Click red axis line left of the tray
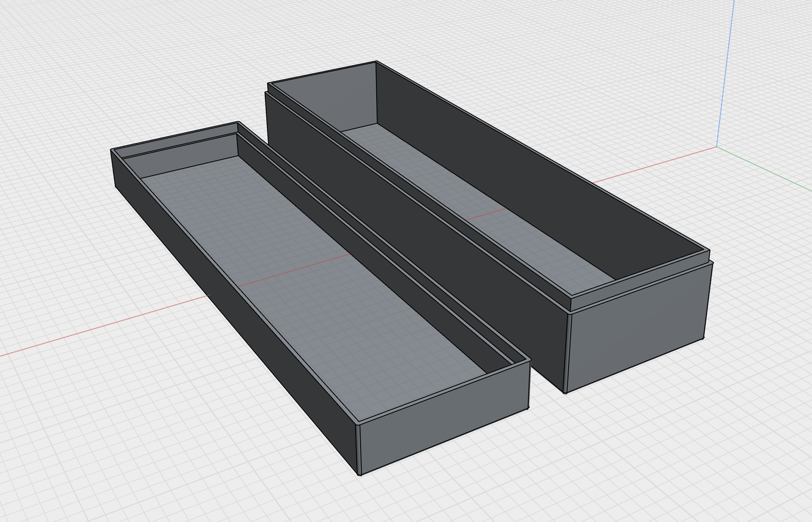This screenshot has height=522, width=812. tap(102, 327)
